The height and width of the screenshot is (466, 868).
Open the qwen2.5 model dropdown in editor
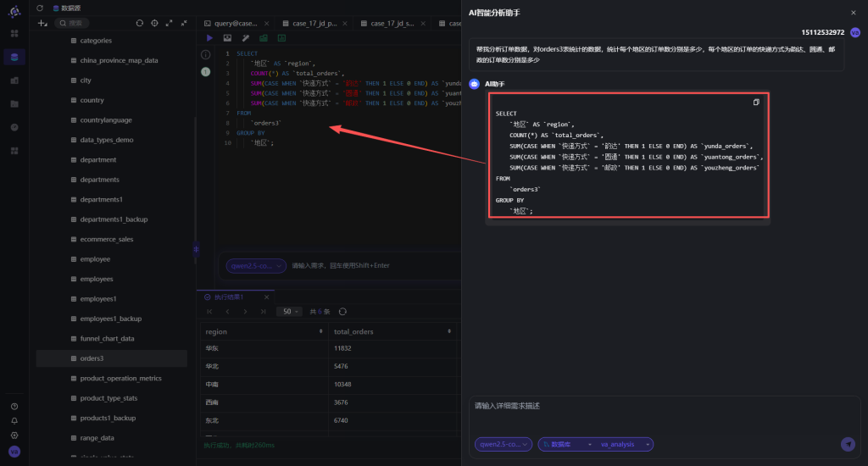pyautogui.click(x=256, y=266)
